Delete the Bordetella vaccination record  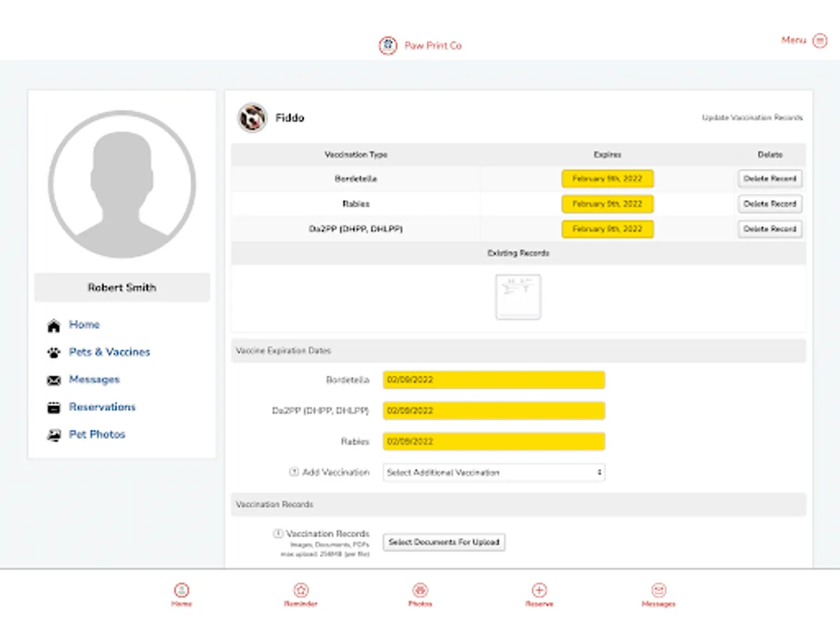769,178
